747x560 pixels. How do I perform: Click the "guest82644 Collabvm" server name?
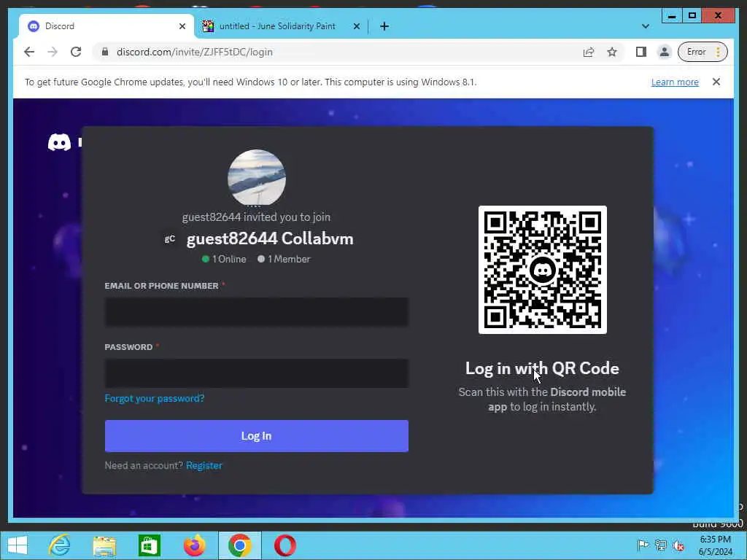point(270,238)
